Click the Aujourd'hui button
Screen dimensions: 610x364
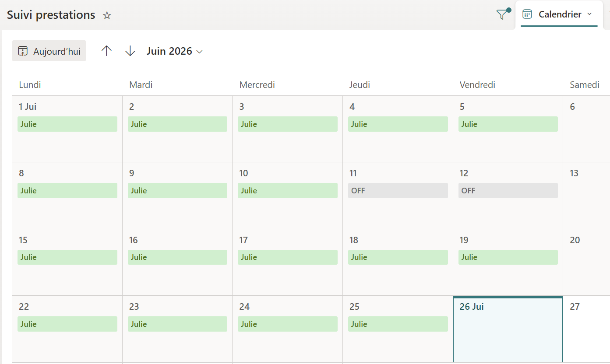point(49,51)
